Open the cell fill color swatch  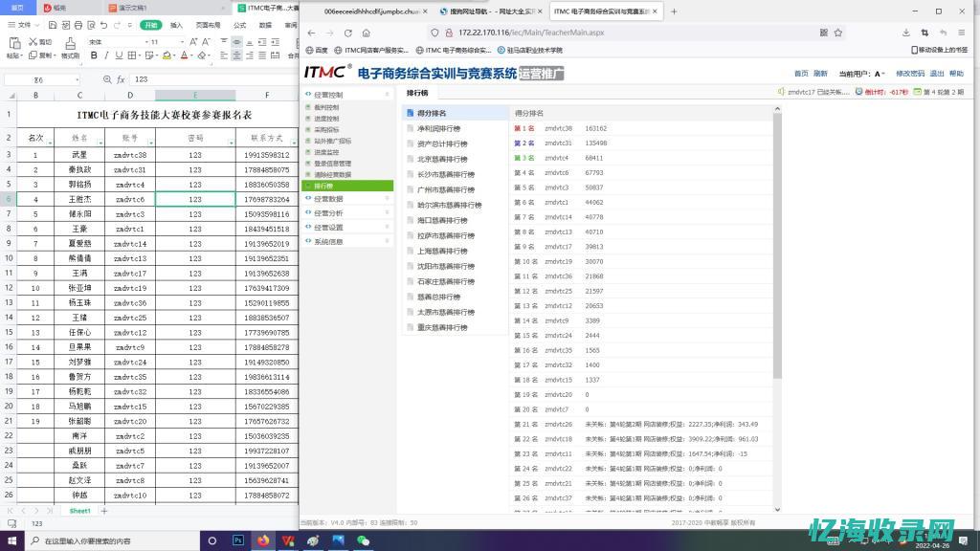tap(166, 55)
